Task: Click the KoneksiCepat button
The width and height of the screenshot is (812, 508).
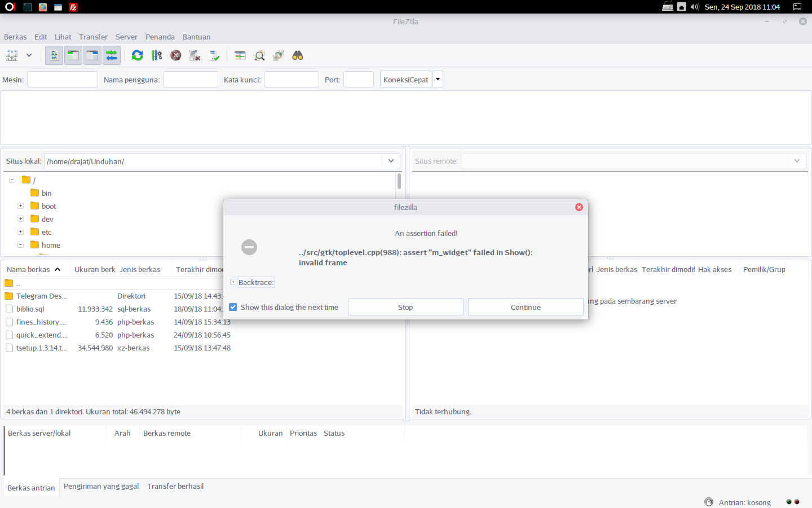Action: [405, 80]
